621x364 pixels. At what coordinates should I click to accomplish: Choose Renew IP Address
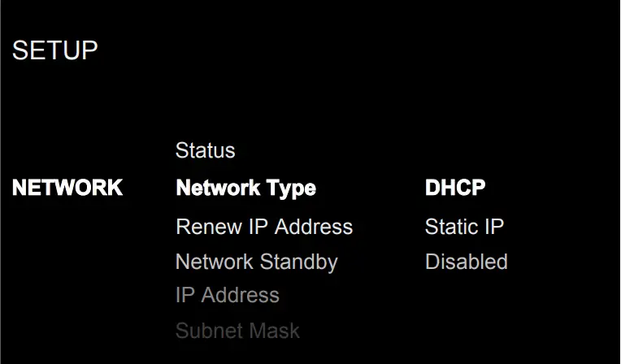point(263,227)
